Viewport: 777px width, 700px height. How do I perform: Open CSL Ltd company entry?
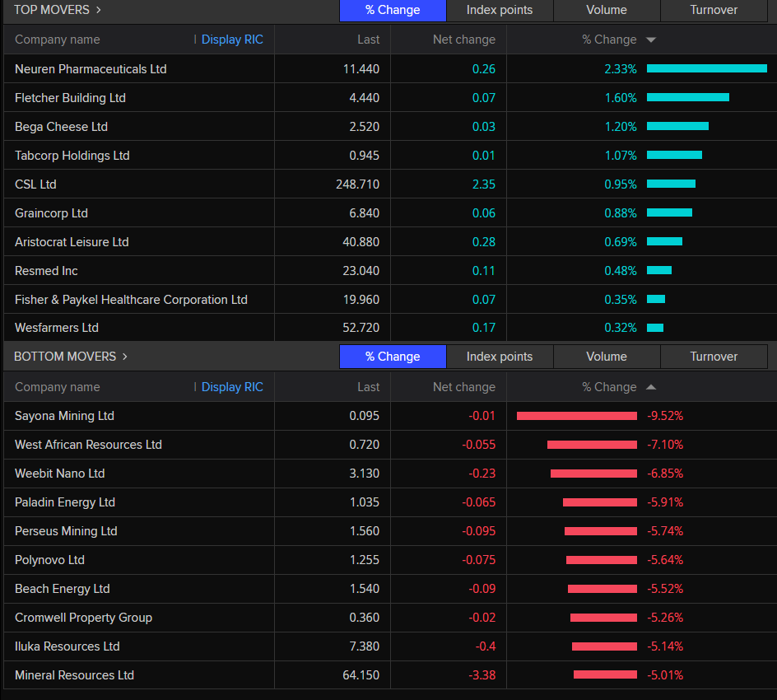35,184
